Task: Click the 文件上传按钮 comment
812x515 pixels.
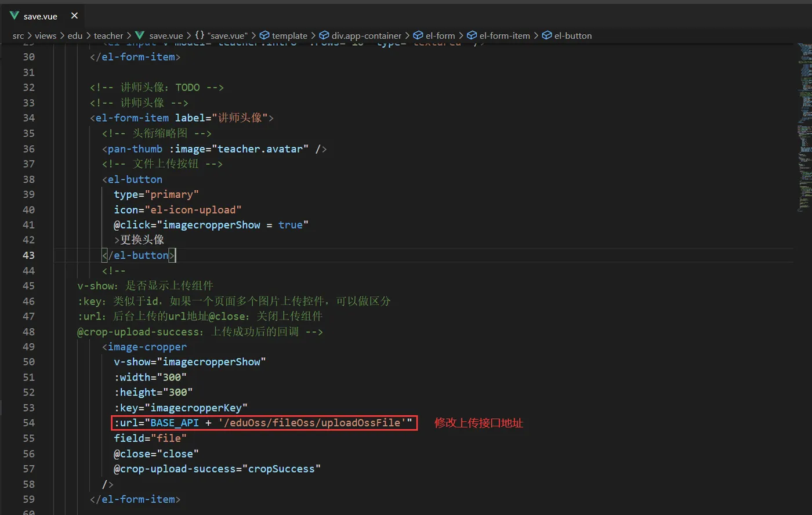Action: coord(162,164)
